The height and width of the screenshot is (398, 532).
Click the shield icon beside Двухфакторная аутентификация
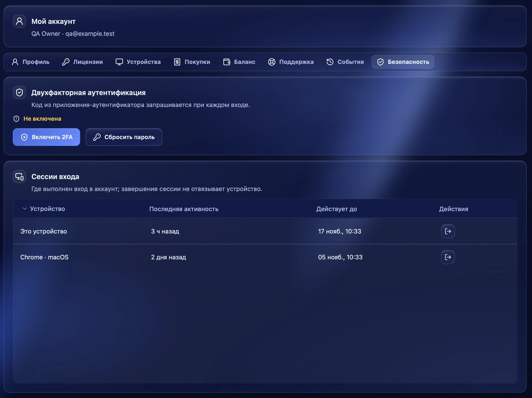(x=19, y=93)
